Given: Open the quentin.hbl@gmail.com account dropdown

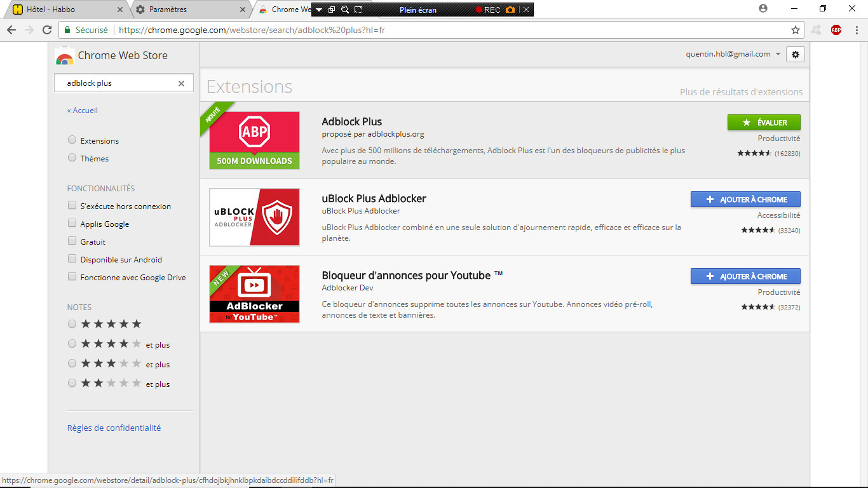Looking at the screenshot, I should pyautogui.click(x=733, y=54).
